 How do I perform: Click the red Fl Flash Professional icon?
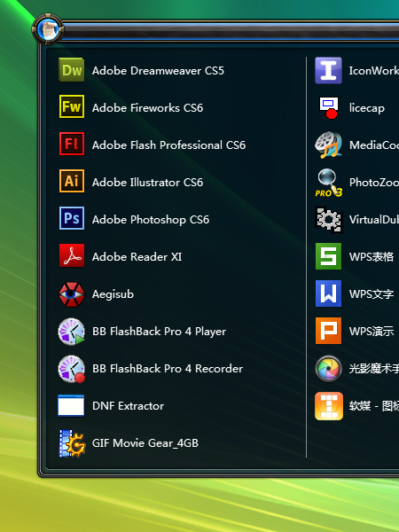71,144
